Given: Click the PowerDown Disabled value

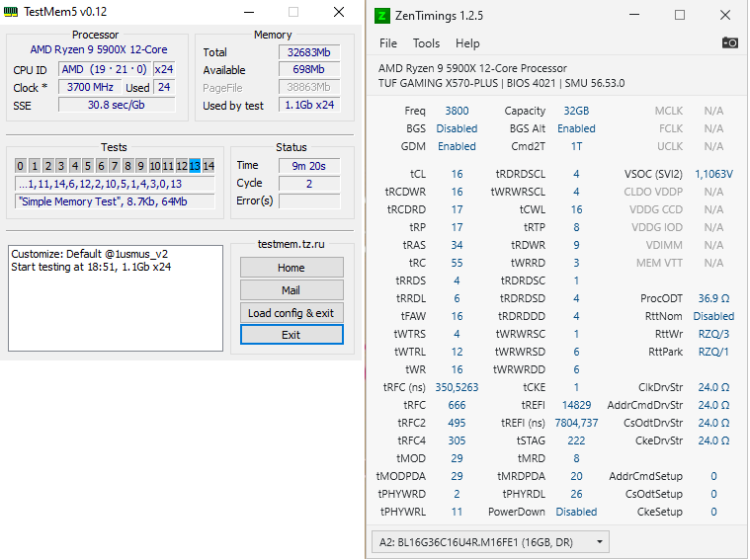Looking at the screenshot, I should pos(576,512).
